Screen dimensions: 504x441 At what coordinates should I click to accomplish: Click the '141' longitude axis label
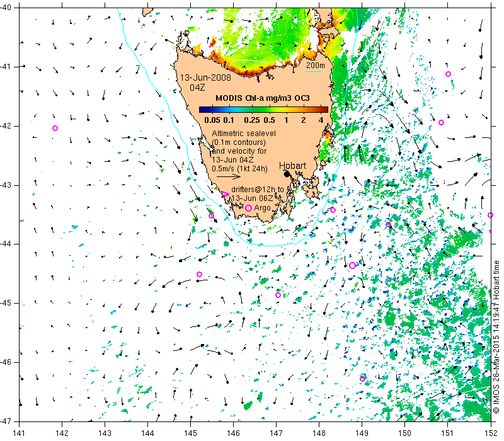coord(20,433)
